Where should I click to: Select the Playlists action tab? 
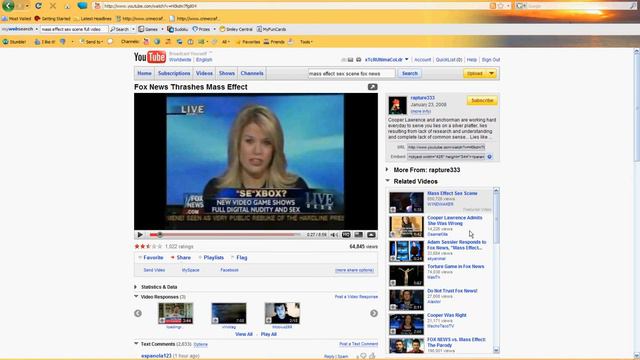[x=211, y=258]
